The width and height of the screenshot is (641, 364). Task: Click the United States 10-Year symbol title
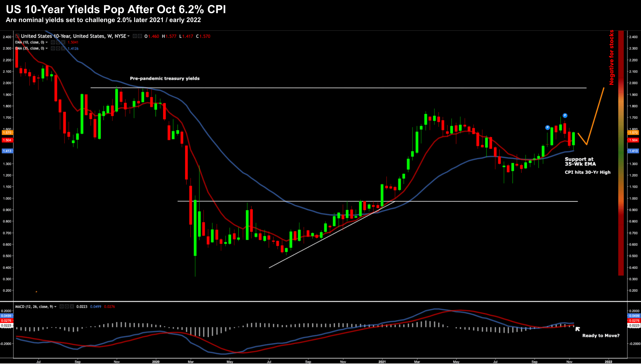(x=74, y=36)
